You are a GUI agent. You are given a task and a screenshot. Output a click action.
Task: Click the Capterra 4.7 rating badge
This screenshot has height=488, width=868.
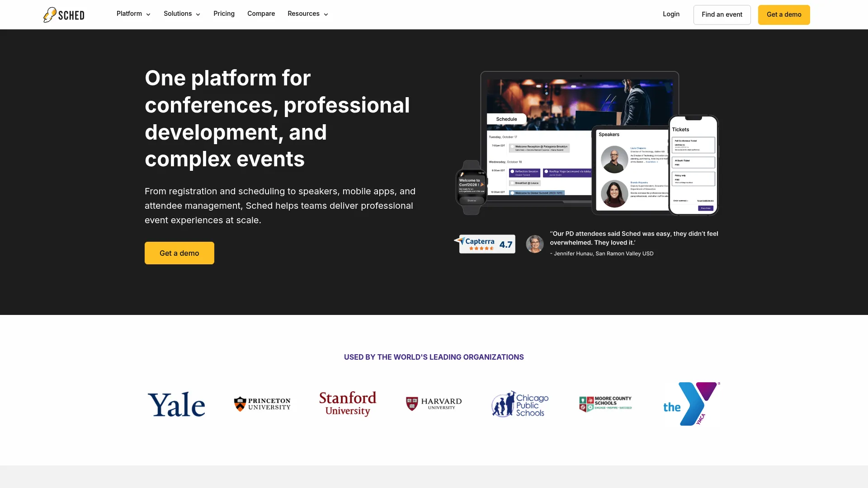(485, 244)
